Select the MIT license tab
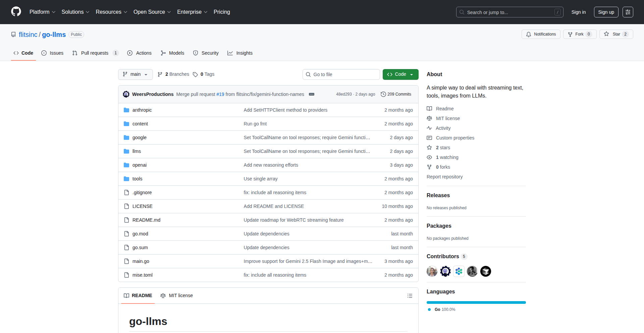 click(177, 295)
